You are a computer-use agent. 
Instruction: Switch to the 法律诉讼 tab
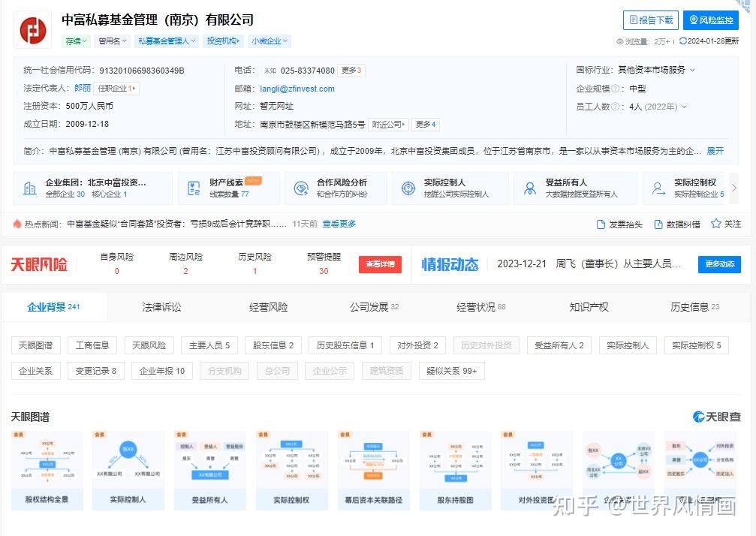click(161, 307)
